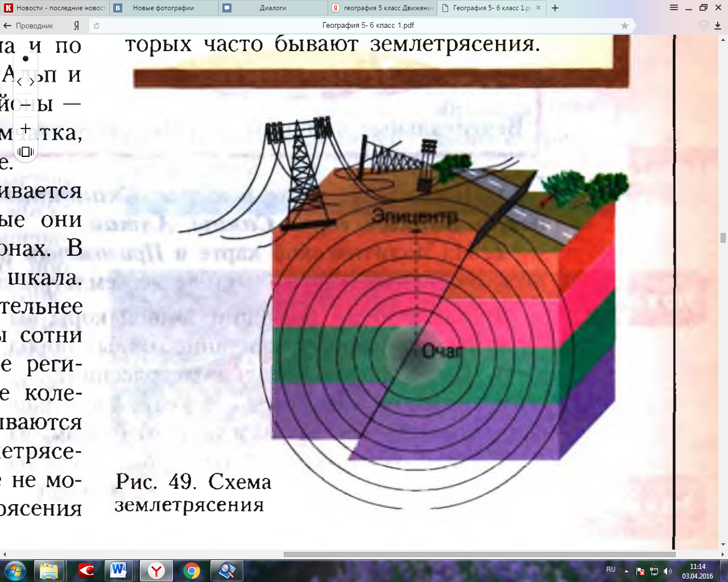Click scroll-down arrow of vertical scrollbar
728x582 pixels.
pyautogui.click(x=723, y=545)
